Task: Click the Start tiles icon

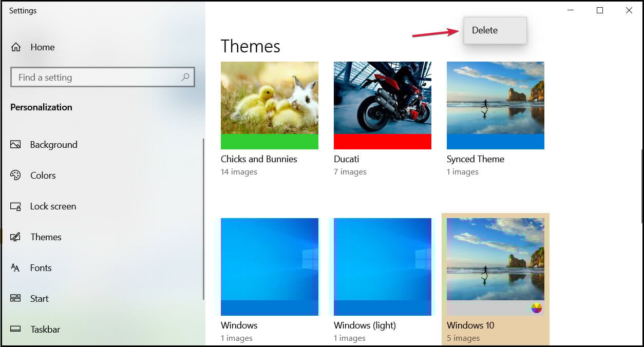Action: (x=15, y=299)
